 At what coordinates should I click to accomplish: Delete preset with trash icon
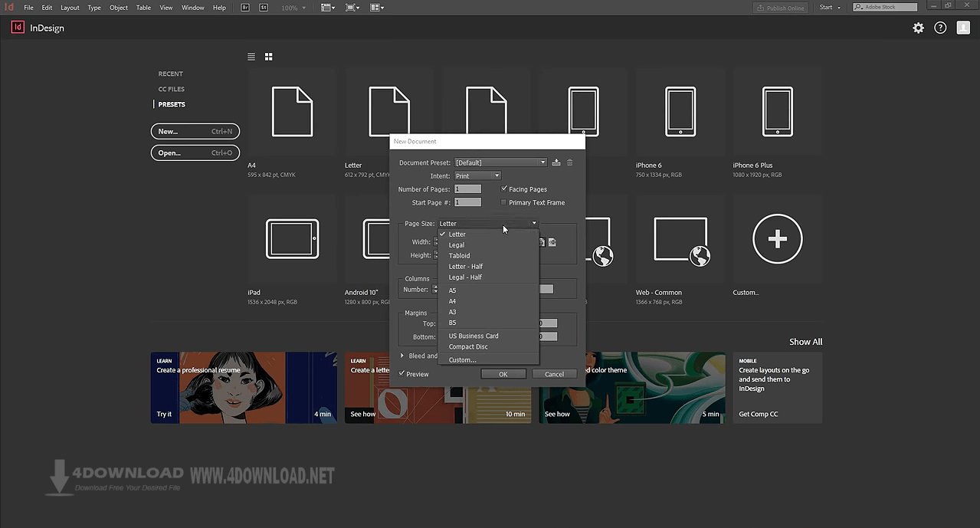coord(569,162)
